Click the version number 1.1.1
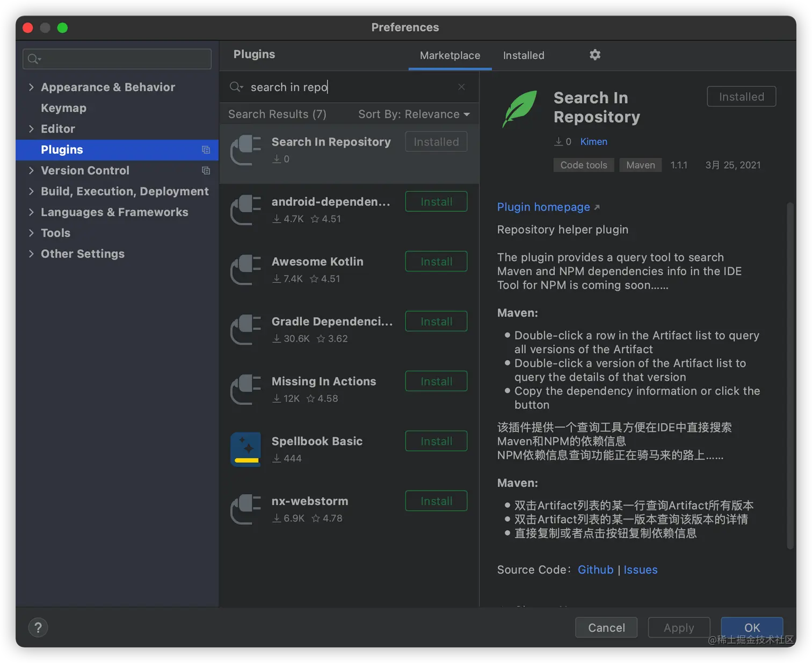 coord(679,165)
